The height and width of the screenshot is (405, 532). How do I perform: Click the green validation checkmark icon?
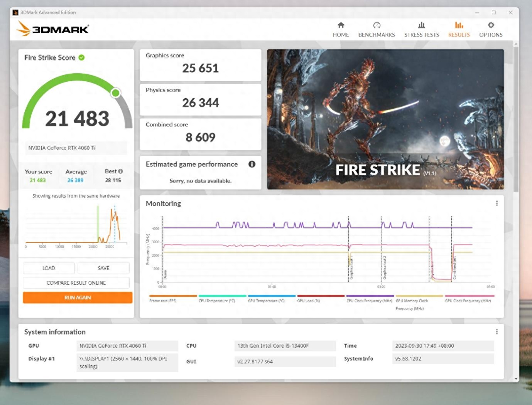tap(81, 57)
